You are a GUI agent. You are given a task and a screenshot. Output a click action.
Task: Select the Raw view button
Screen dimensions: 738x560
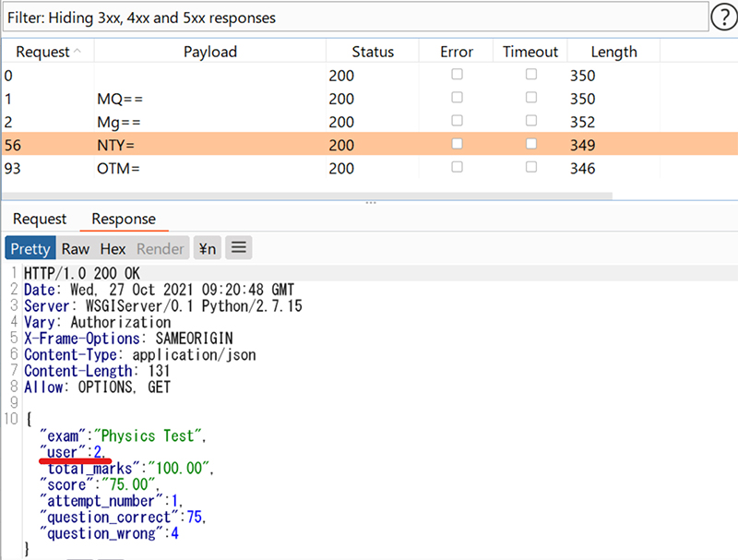point(76,248)
